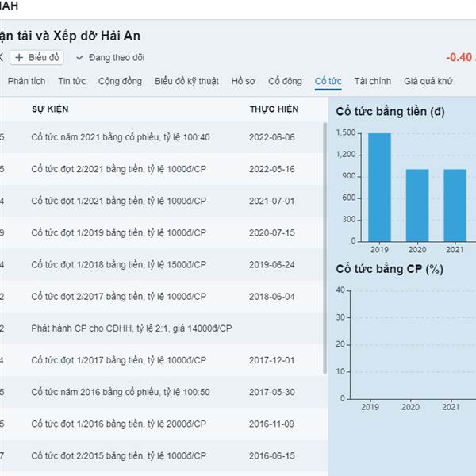Open the Giá quá khứ tab
The height and width of the screenshot is (476, 476).
[x=428, y=81]
